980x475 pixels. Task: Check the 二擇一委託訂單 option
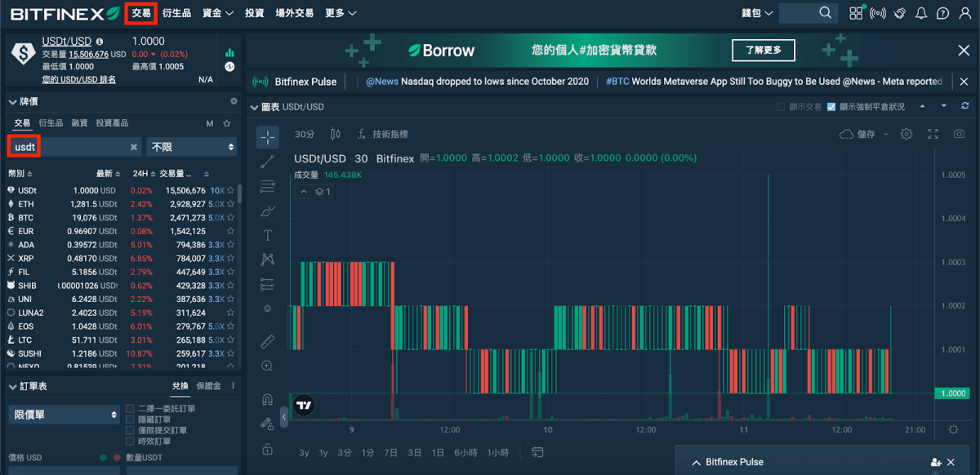coord(130,408)
